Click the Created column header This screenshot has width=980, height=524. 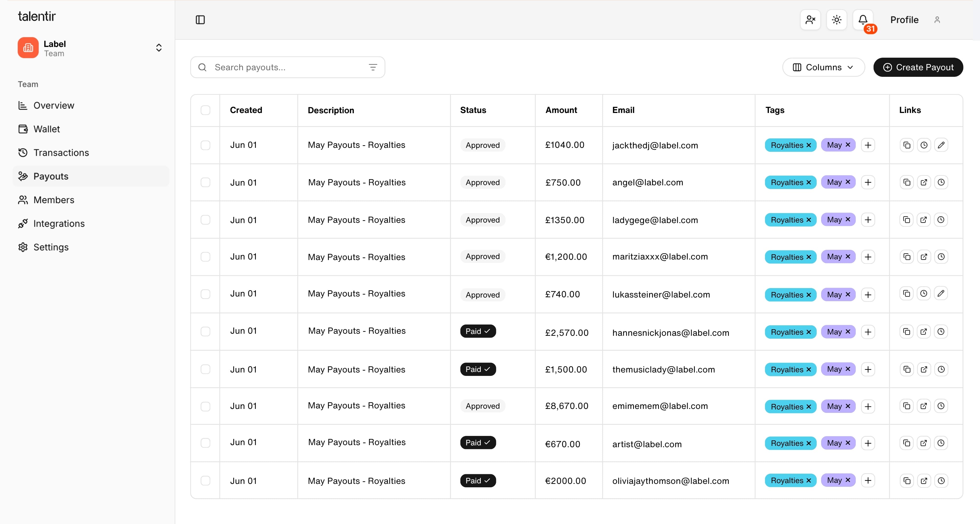[x=246, y=110]
